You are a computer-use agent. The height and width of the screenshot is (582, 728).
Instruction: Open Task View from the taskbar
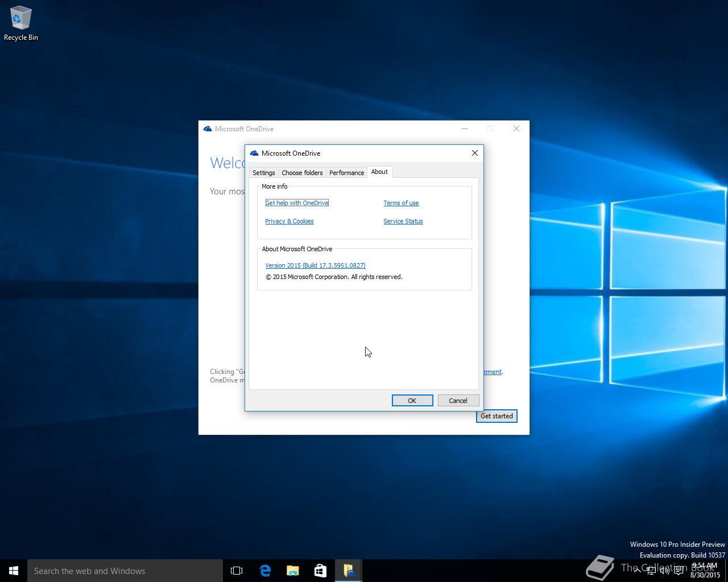coord(237,571)
